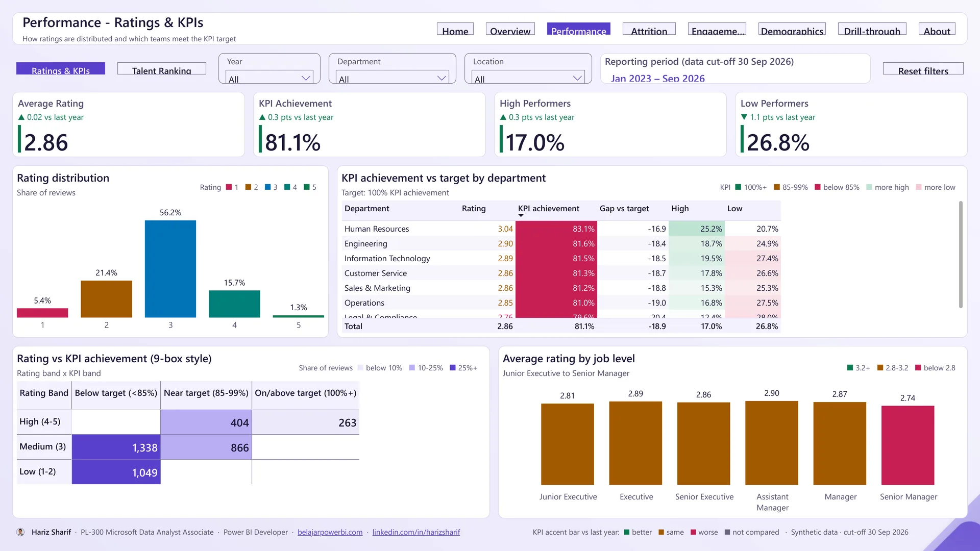Open the Engagement tab

click(717, 29)
